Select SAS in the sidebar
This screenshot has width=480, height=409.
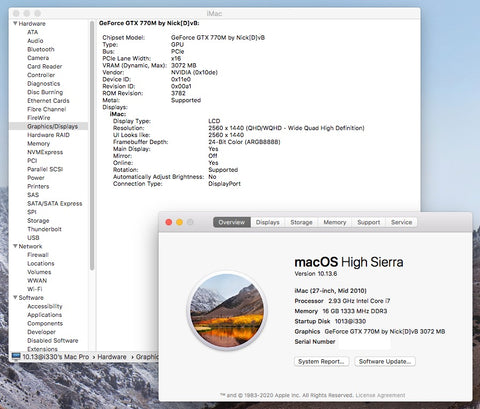33,195
